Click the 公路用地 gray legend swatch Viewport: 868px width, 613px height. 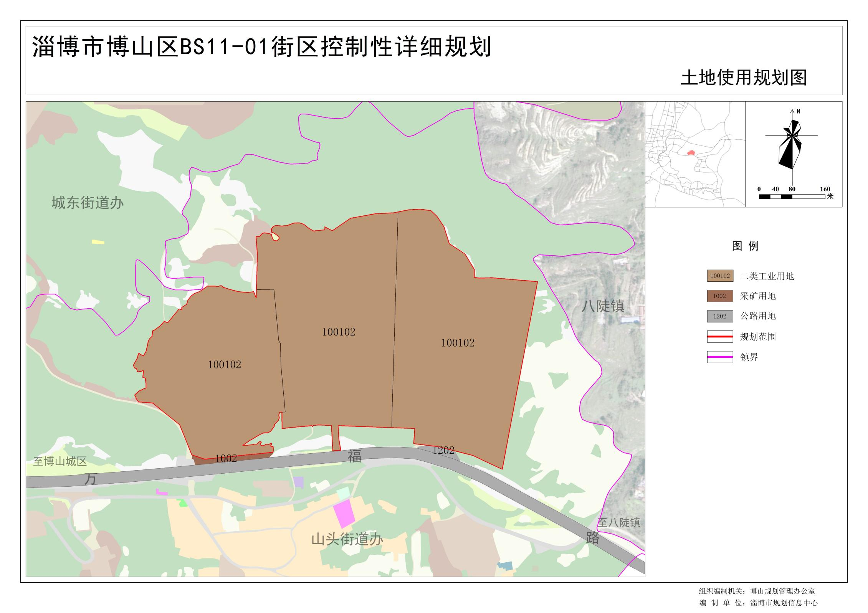(720, 316)
